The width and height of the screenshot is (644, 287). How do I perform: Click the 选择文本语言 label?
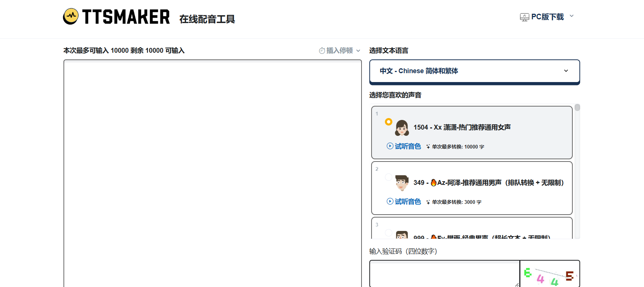pos(389,50)
